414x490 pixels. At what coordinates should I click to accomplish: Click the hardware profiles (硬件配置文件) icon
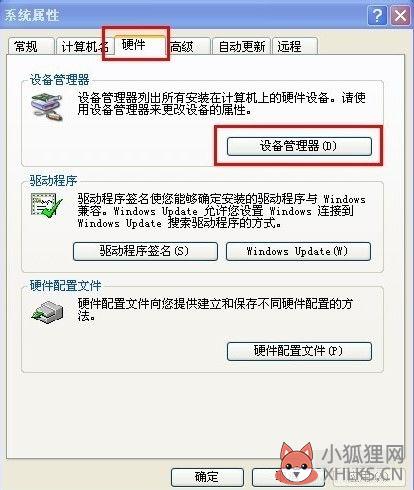[x=48, y=312]
